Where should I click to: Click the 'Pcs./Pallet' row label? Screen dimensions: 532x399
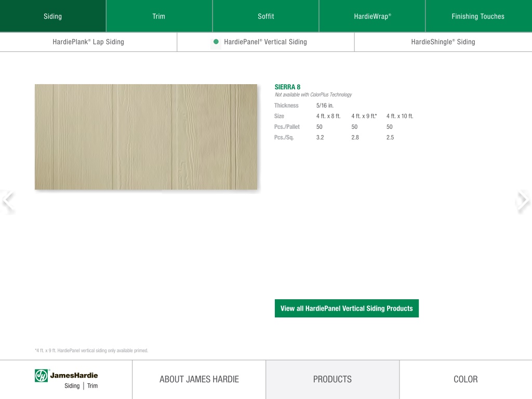tap(287, 127)
